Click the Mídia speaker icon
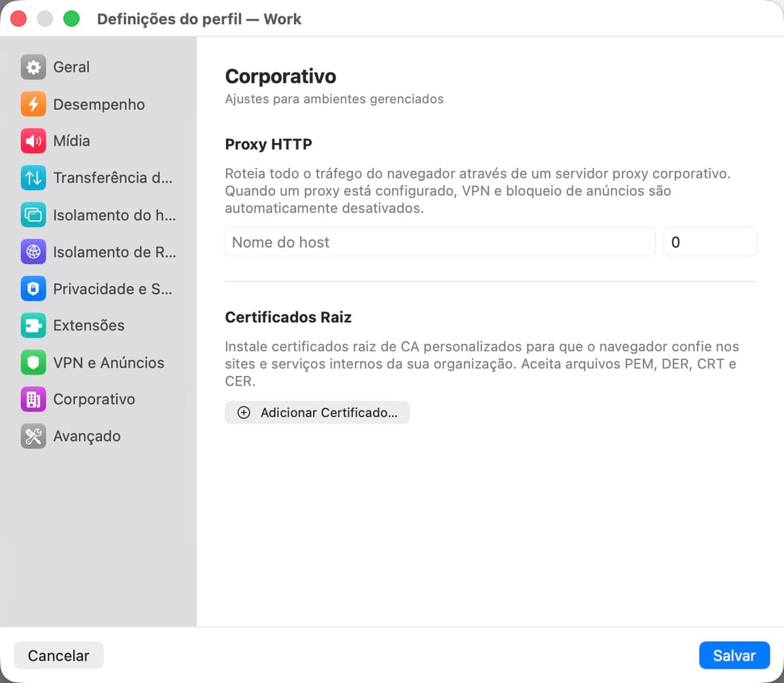This screenshot has width=784, height=683. tap(33, 141)
